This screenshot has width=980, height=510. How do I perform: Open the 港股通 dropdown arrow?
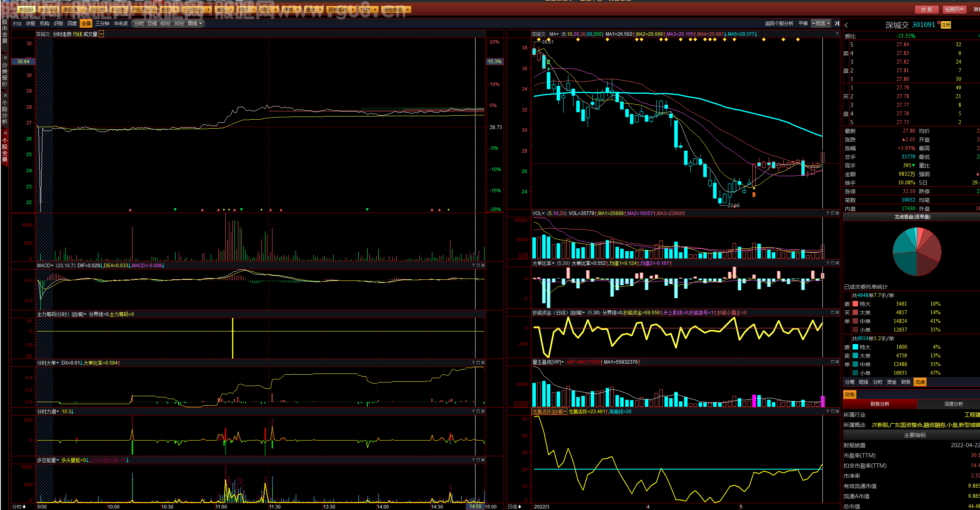click(x=83, y=9)
